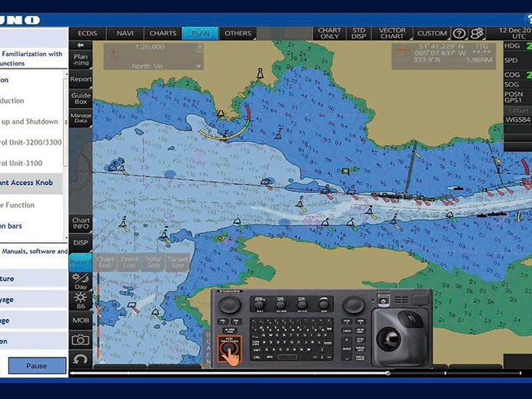Click the settings cubes icon beside help
Viewport: 532px width, 399px height.
[x=477, y=33]
